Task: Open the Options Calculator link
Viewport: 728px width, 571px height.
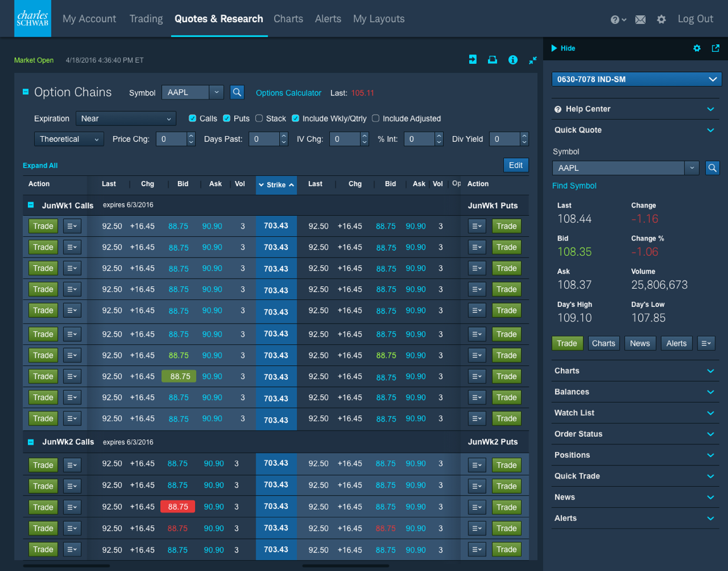Action: click(x=288, y=93)
